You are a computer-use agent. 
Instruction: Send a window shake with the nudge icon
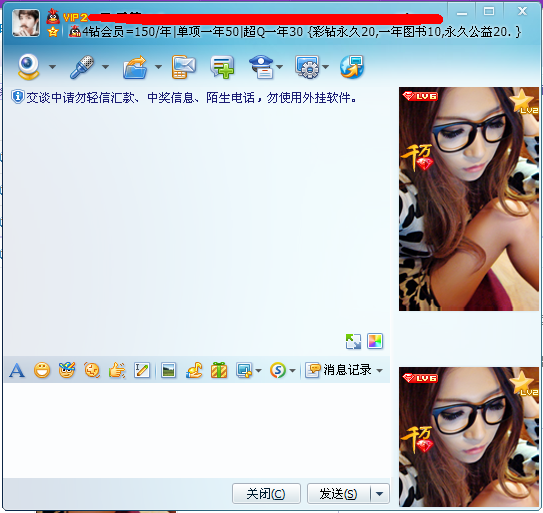[92, 371]
